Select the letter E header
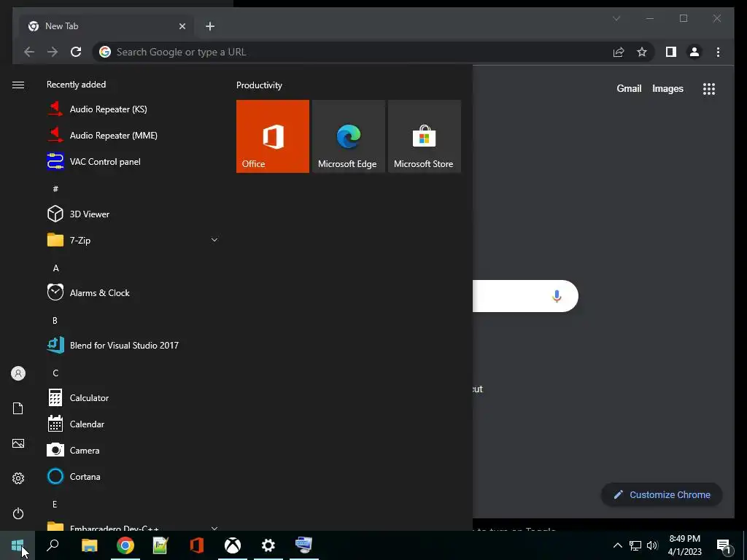 [x=55, y=505]
